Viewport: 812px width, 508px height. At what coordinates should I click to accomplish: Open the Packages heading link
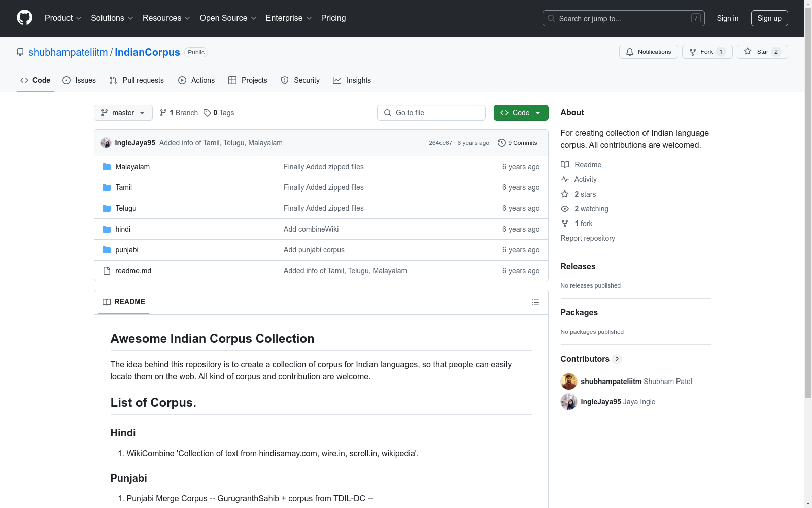point(579,312)
